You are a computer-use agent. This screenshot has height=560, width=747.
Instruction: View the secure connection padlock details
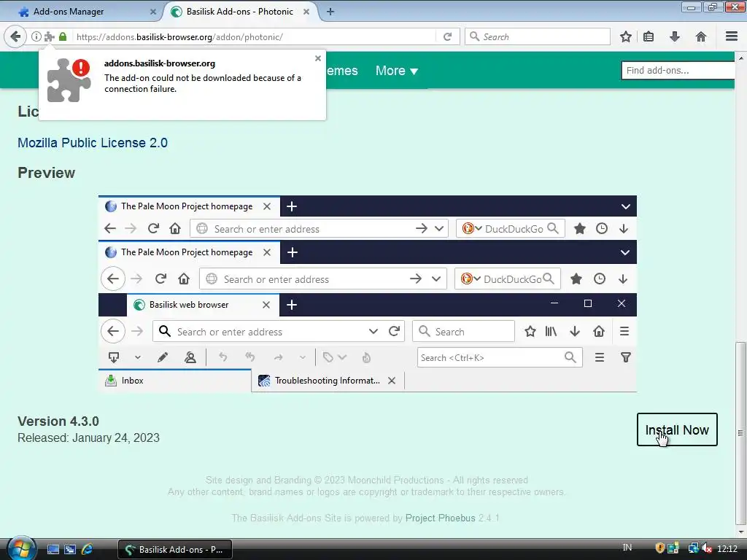(x=63, y=36)
